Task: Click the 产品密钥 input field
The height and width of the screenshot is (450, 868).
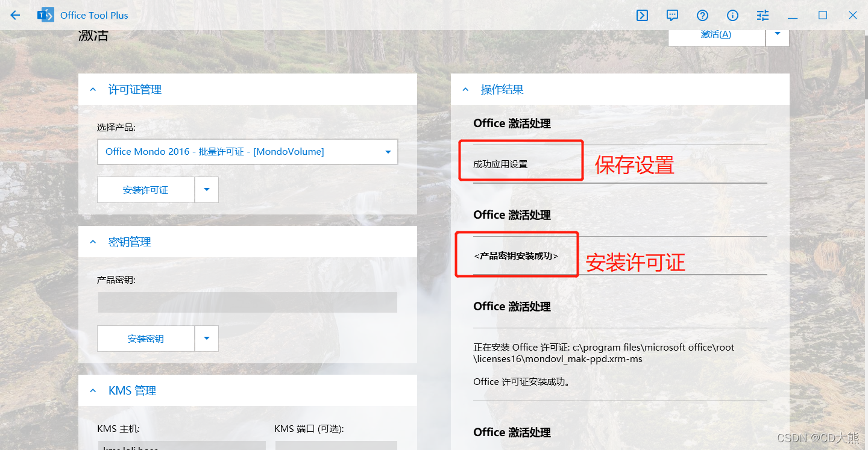Action: pyautogui.click(x=248, y=302)
